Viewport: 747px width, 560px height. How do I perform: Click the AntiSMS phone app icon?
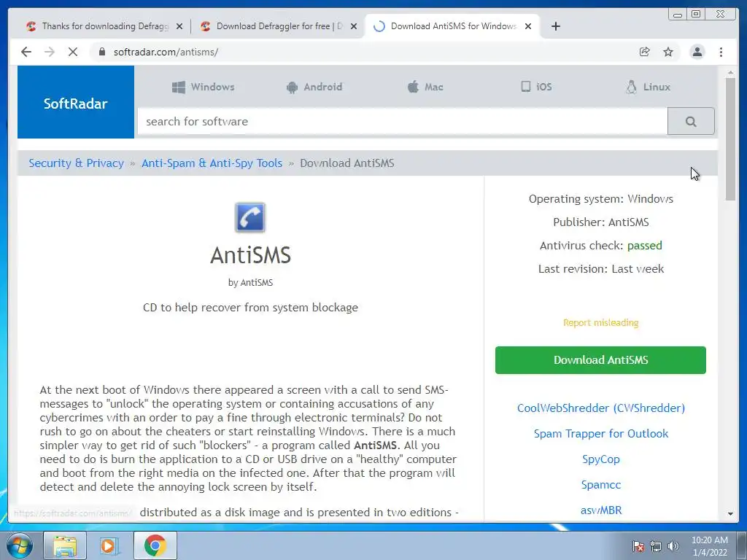[250, 217]
